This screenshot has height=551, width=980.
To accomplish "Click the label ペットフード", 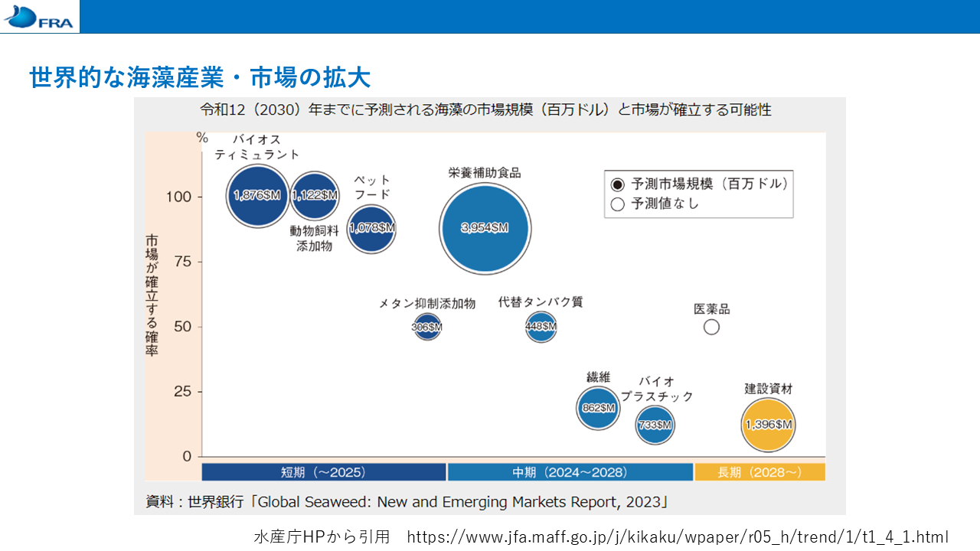I will [x=372, y=187].
